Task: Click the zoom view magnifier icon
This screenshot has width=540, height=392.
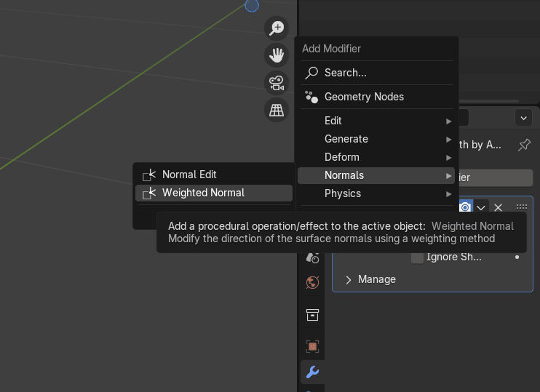Action: tap(277, 28)
